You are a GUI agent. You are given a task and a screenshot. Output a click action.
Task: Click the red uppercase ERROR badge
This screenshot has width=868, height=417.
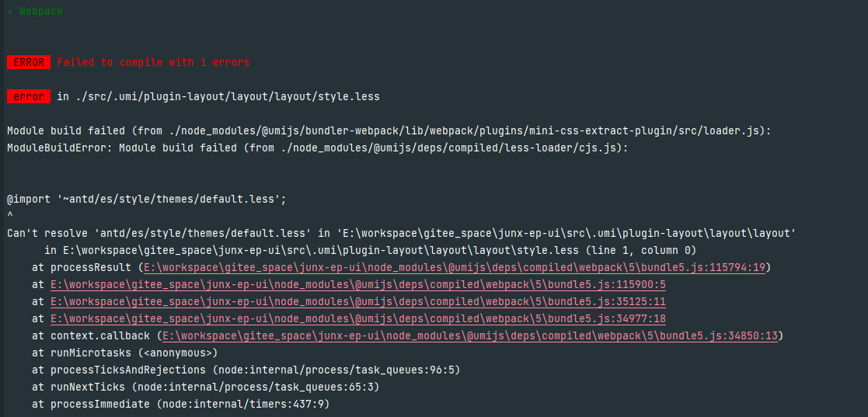click(29, 62)
